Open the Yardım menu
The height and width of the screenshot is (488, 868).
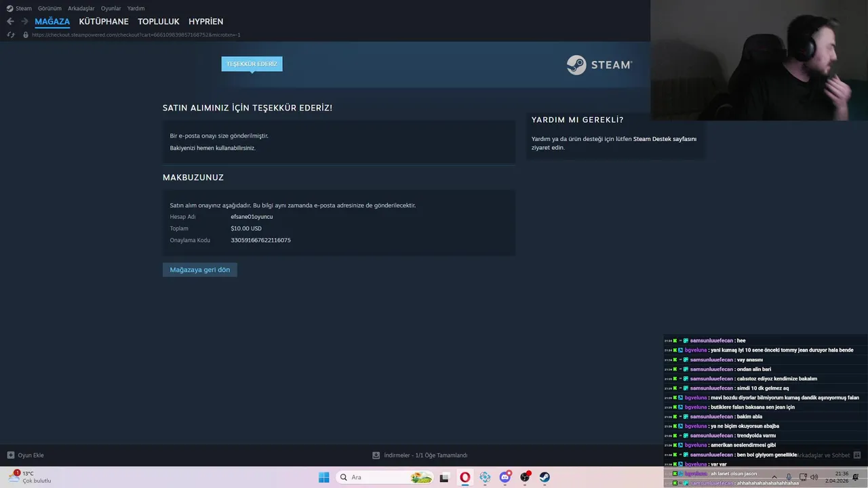click(x=136, y=8)
